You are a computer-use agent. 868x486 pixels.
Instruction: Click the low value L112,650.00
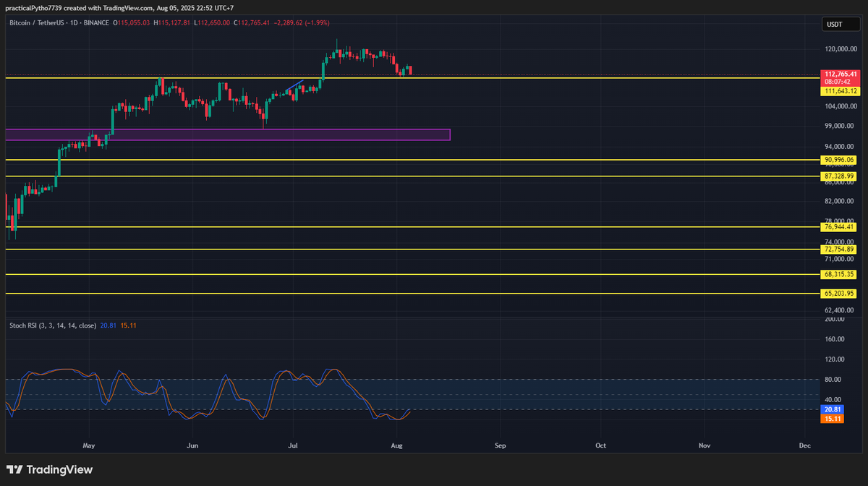tap(212, 23)
